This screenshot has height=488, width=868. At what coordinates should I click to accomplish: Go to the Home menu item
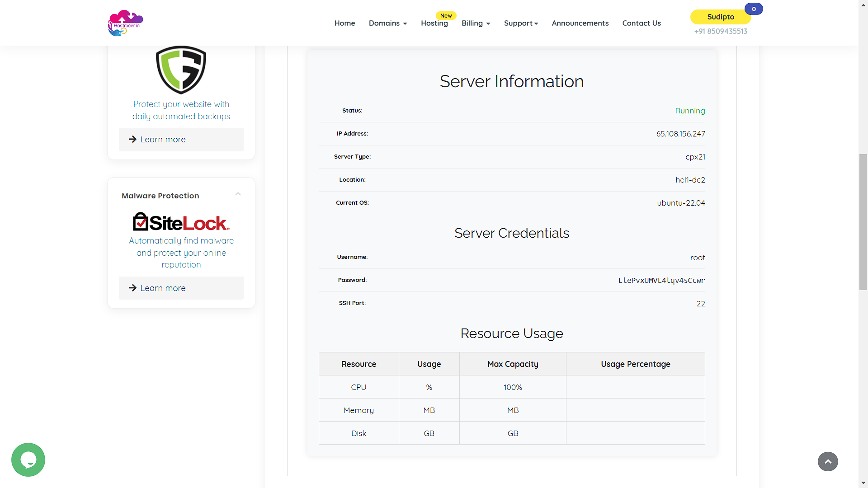point(344,23)
